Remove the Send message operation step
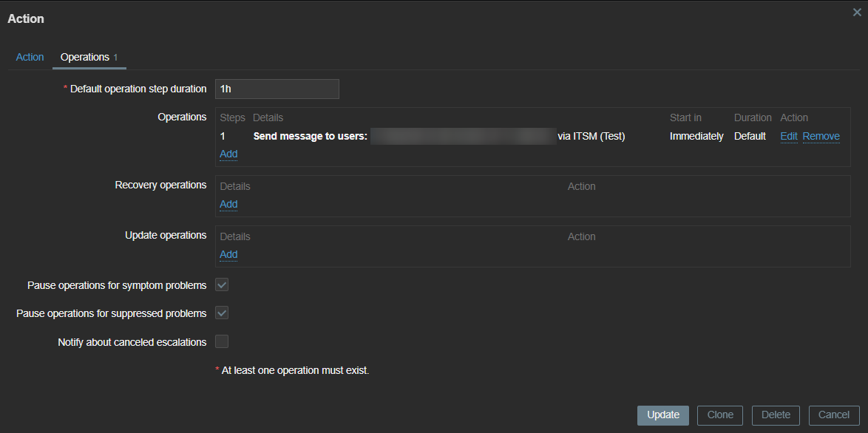Viewport: 868px width, 433px height. (821, 136)
